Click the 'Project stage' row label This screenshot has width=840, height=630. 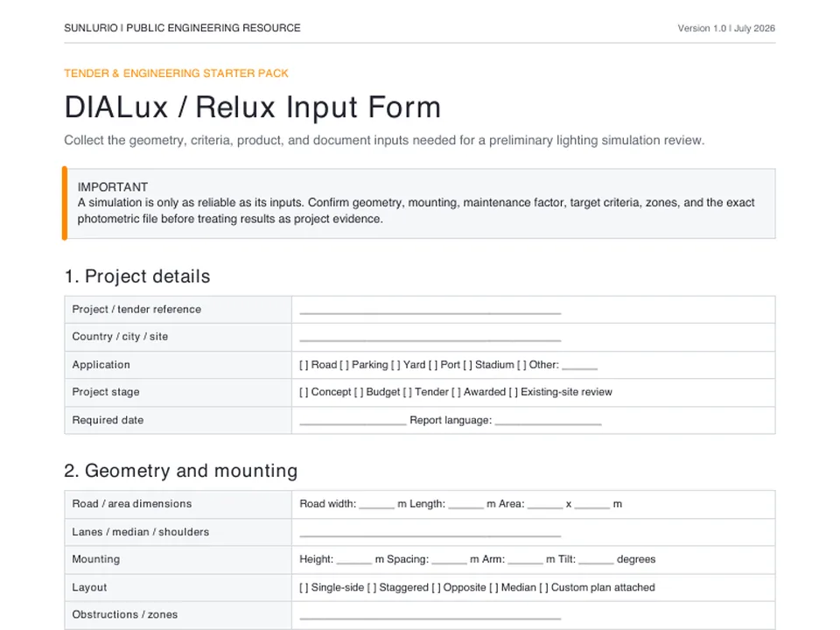click(106, 392)
